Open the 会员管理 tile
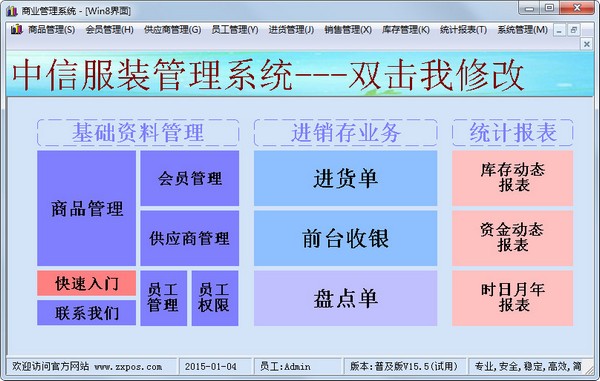 click(190, 178)
